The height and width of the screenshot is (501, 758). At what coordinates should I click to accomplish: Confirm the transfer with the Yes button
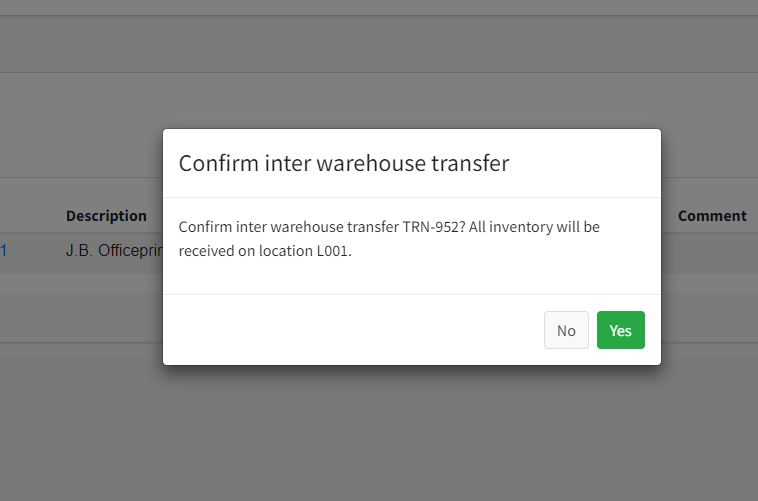(620, 331)
